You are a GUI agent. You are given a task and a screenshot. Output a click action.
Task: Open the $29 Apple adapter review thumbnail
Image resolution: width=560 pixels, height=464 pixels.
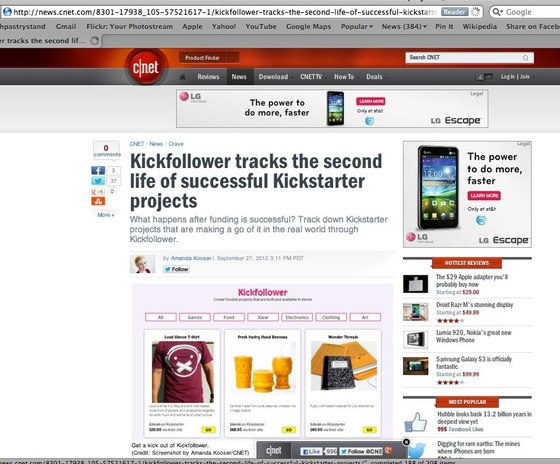click(x=415, y=284)
